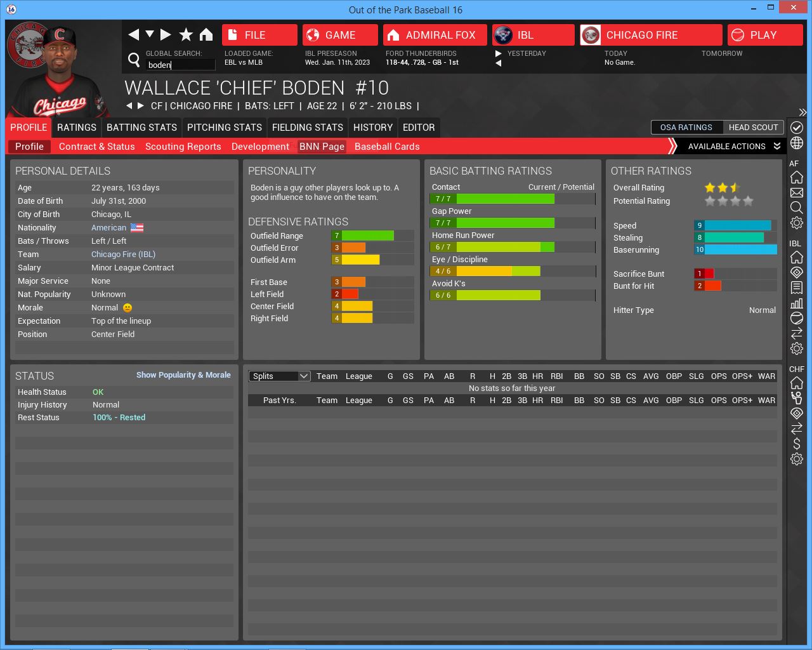812x650 pixels.
Task: Click the IBL baseball icon in sidebar
Action: click(797, 318)
